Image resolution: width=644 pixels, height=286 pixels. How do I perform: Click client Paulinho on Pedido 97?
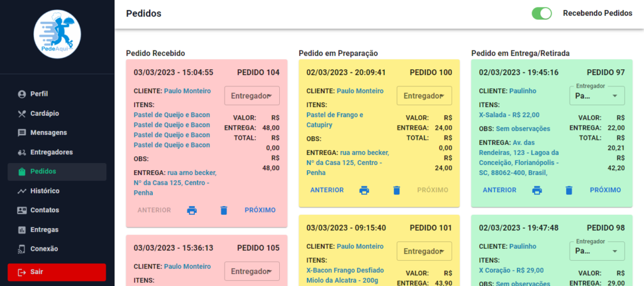click(x=523, y=91)
